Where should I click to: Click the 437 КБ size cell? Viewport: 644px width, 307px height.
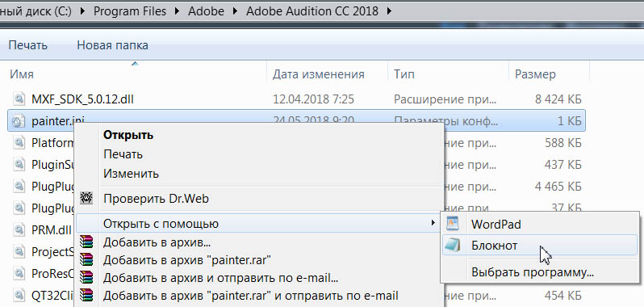pyautogui.click(x=563, y=164)
